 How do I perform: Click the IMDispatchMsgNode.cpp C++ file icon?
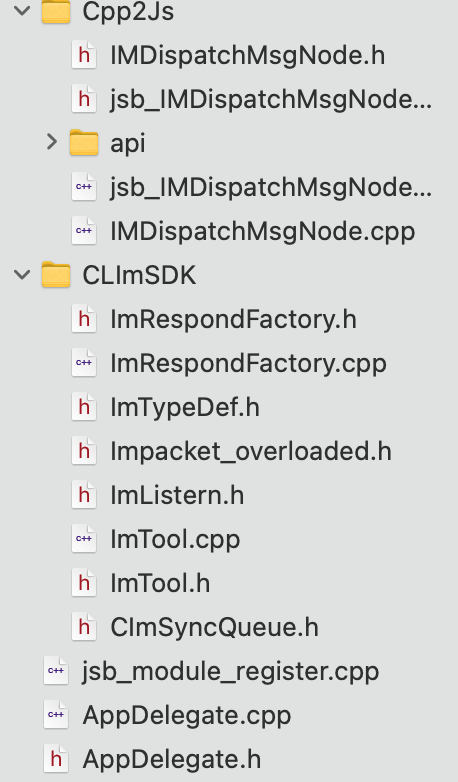[x=84, y=230]
